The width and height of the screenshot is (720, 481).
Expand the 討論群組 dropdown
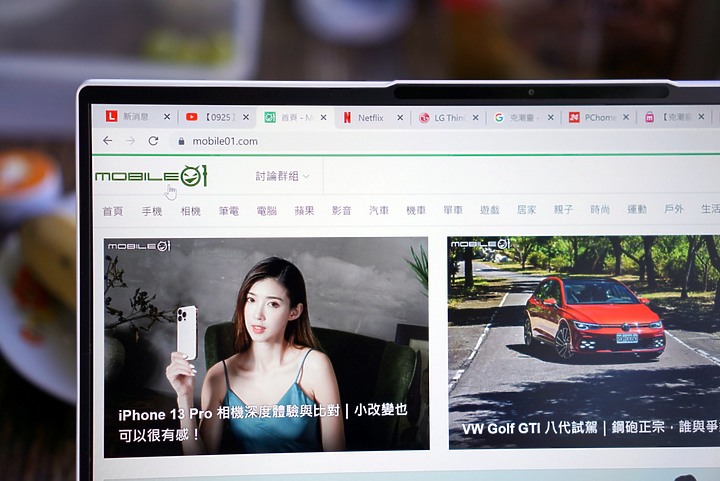coord(282,176)
